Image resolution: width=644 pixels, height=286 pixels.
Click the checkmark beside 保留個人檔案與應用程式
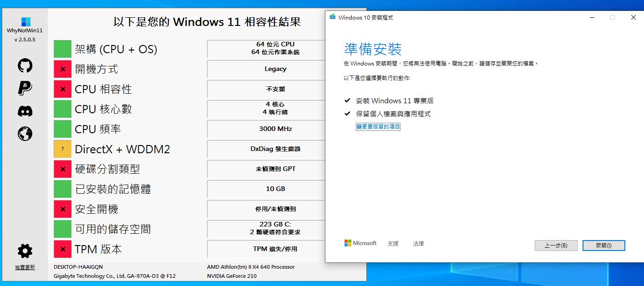tap(348, 114)
